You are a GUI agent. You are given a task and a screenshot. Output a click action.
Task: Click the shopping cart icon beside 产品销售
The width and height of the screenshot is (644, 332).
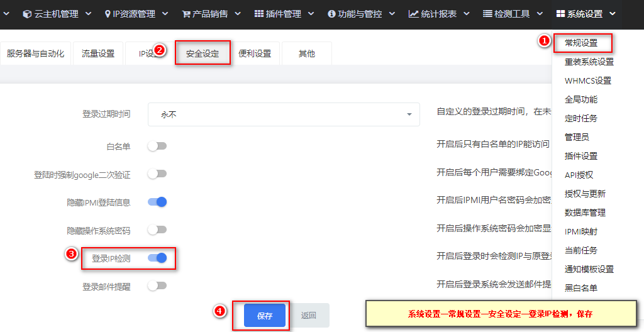point(186,14)
